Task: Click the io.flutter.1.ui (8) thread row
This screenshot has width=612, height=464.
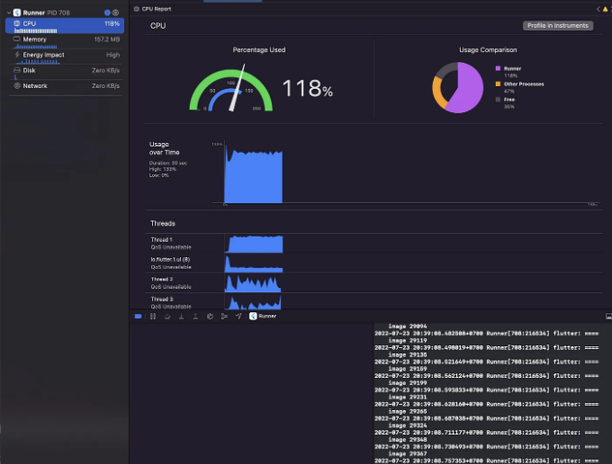Action: point(374,263)
